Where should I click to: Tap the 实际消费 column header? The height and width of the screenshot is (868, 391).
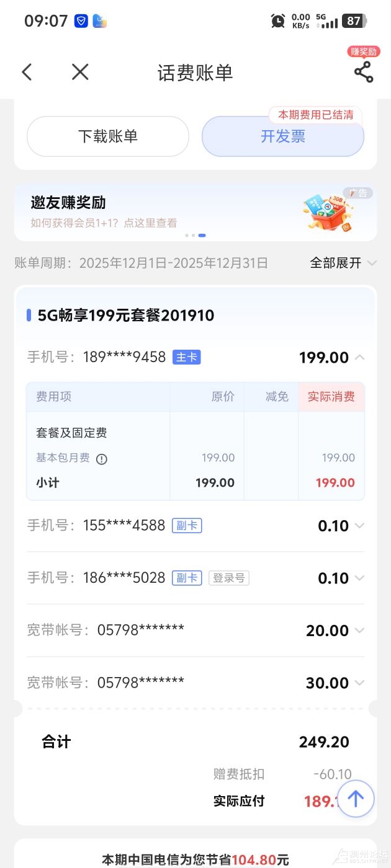(331, 397)
